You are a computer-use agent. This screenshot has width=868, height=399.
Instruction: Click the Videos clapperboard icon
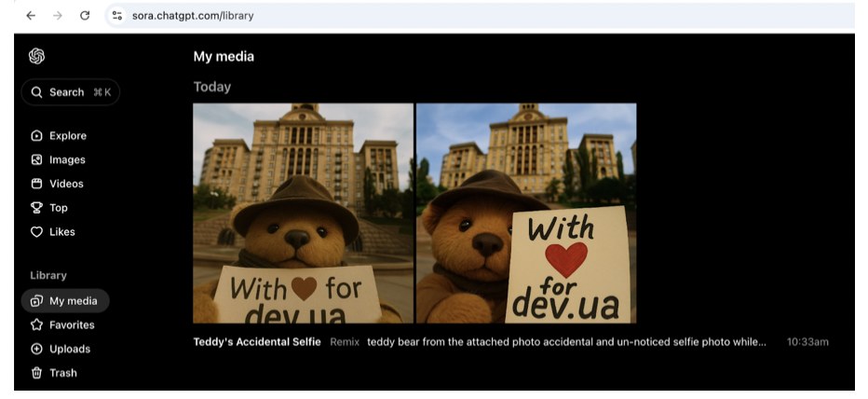36,184
